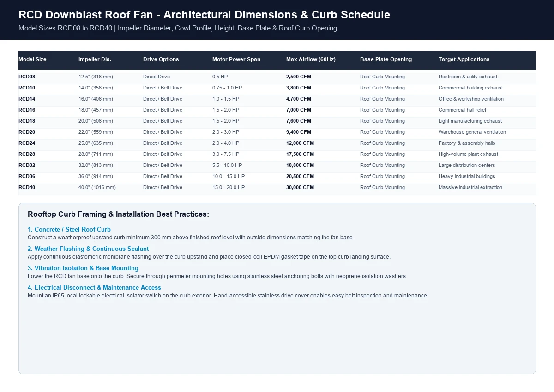
Task: Click the 32.0" (813 mm) impeller value
Action: click(96, 165)
